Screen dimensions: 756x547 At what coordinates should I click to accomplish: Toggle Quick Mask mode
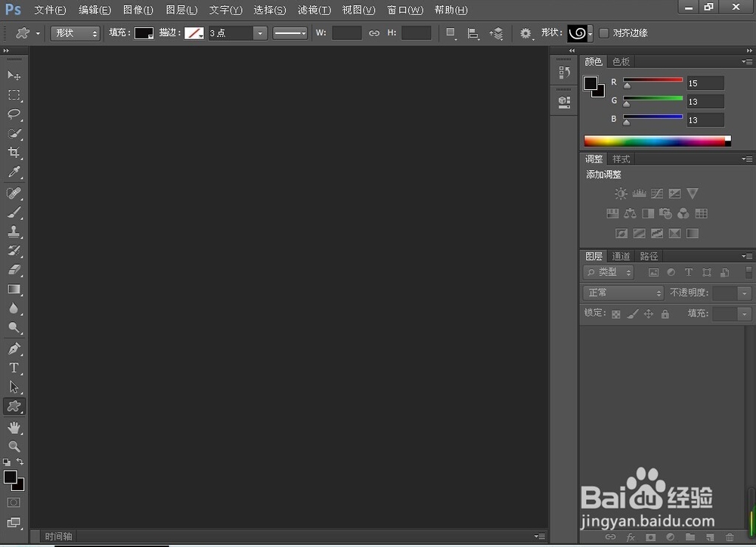[14, 502]
